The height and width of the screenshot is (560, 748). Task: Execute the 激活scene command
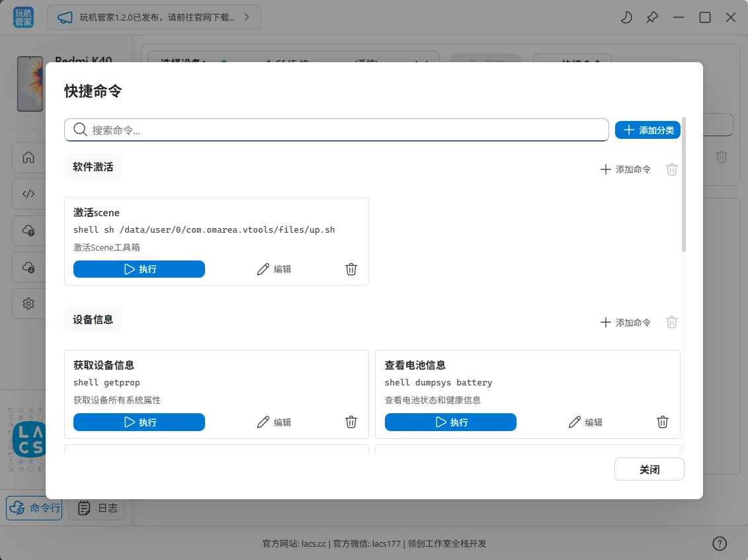coord(139,269)
